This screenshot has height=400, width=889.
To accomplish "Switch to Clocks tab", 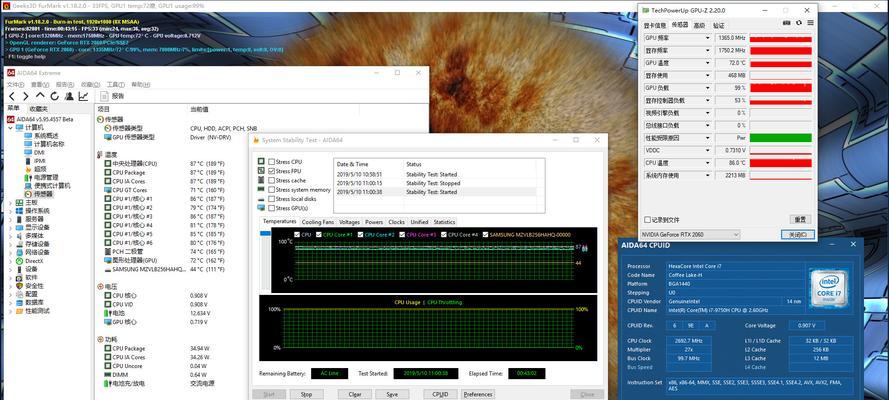I will (x=396, y=222).
